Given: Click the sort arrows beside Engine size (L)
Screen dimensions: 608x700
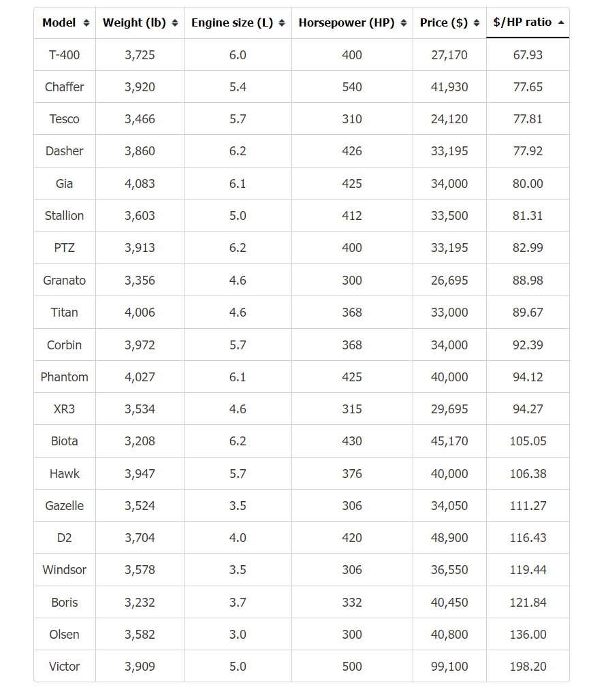Looking at the screenshot, I should click(x=282, y=23).
